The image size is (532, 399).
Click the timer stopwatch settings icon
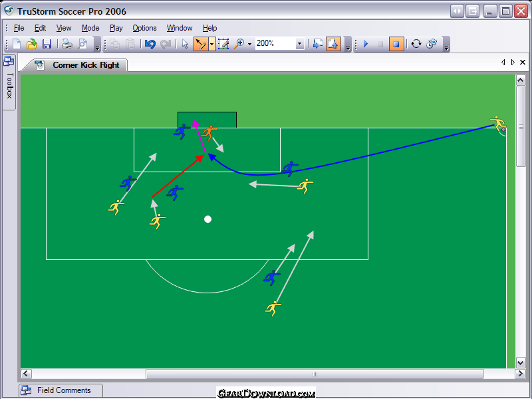pyautogui.click(x=432, y=44)
